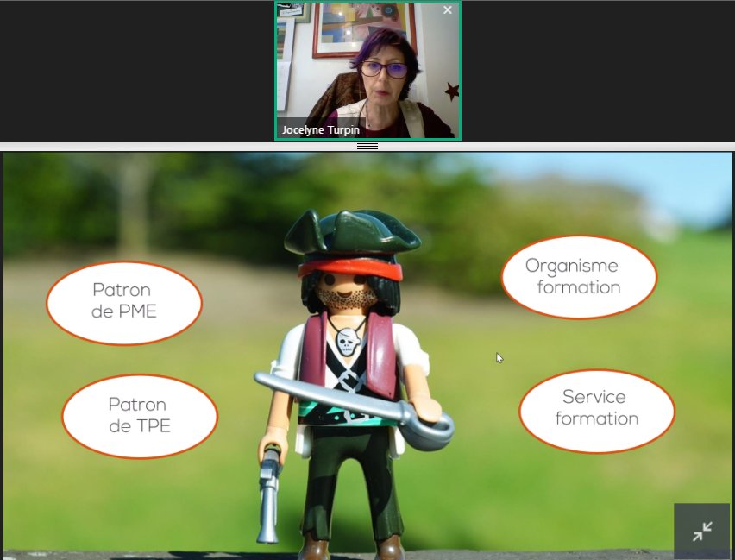This screenshot has height=560, width=735.
Task: Click the Jocelyne Turpin name label
Action: pos(321,130)
